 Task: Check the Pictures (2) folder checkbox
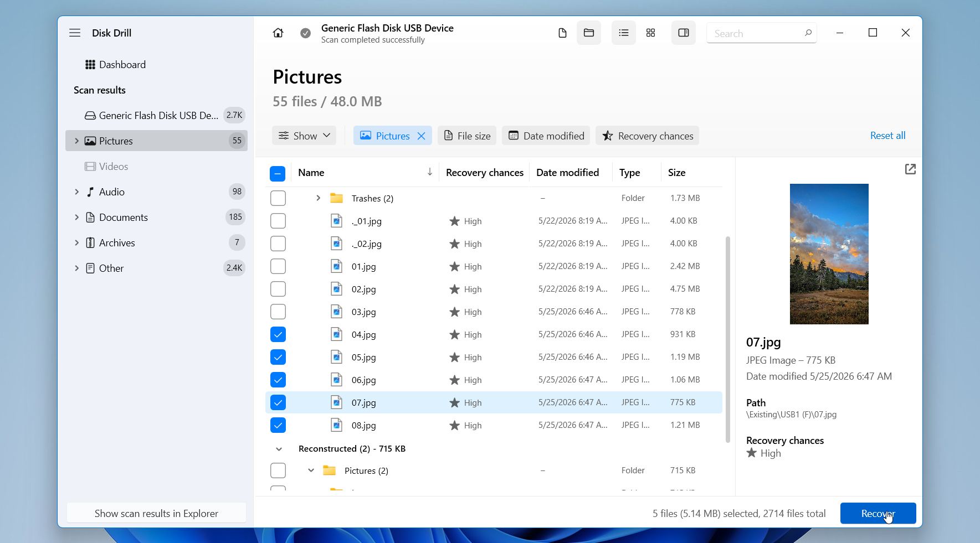(278, 470)
